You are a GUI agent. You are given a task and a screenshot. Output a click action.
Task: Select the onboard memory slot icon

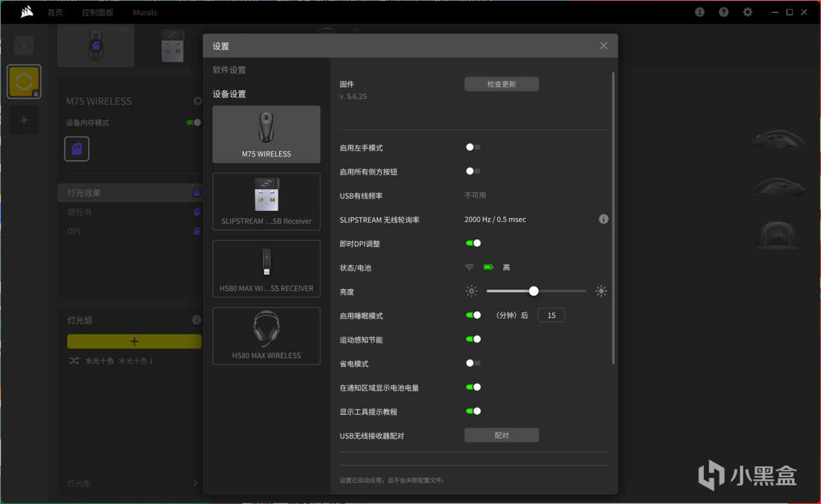click(x=77, y=149)
